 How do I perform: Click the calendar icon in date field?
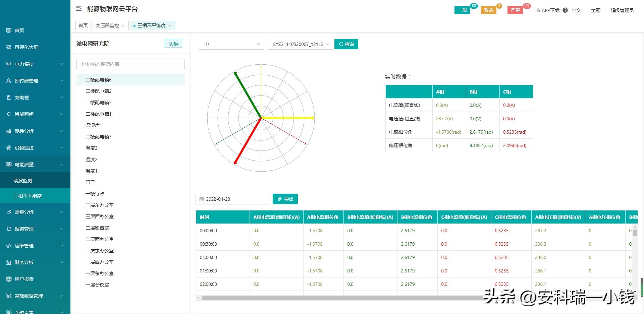(x=202, y=199)
